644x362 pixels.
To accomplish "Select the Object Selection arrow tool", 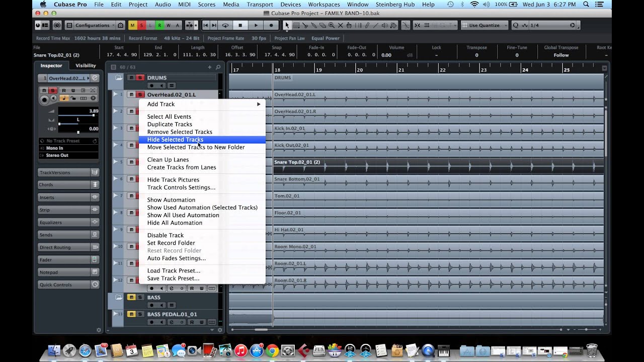I will (x=287, y=25).
